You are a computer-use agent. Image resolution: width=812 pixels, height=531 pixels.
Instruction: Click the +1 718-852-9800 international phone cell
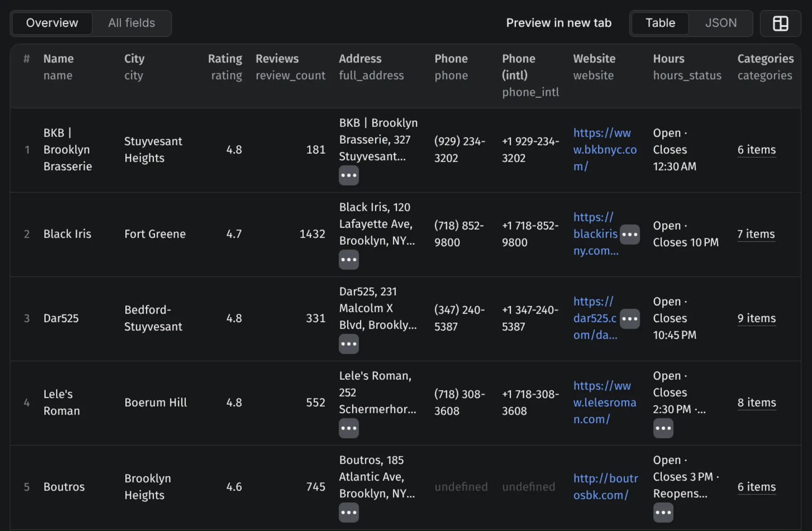click(x=530, y=234)
